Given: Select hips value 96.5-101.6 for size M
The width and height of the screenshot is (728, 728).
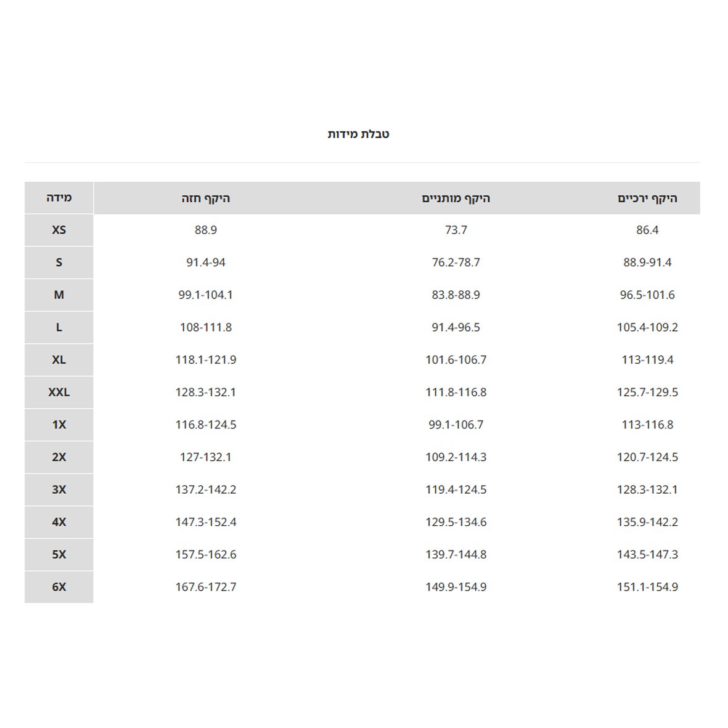Looking at the screenshot, I should click(x=647, y=295).
